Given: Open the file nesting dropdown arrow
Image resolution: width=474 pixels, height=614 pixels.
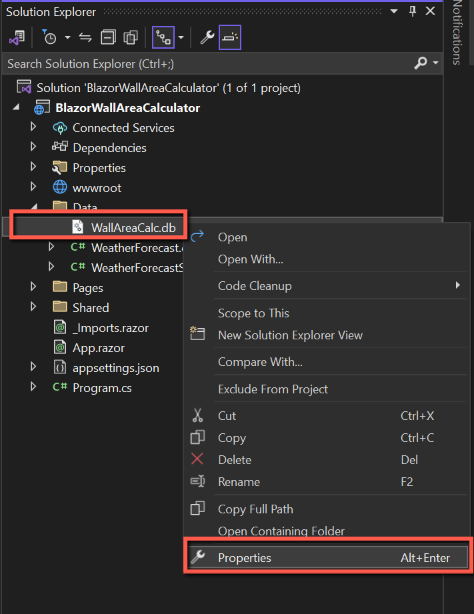Looking at the screenshot, I should [x=181, y=38].
